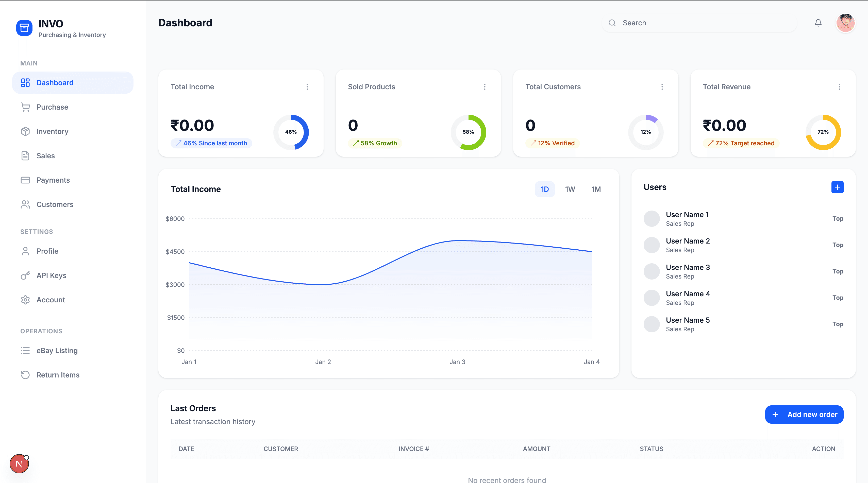Open Total Income card options menu
The height and width of the screenshot is (483, 868).
307,87
